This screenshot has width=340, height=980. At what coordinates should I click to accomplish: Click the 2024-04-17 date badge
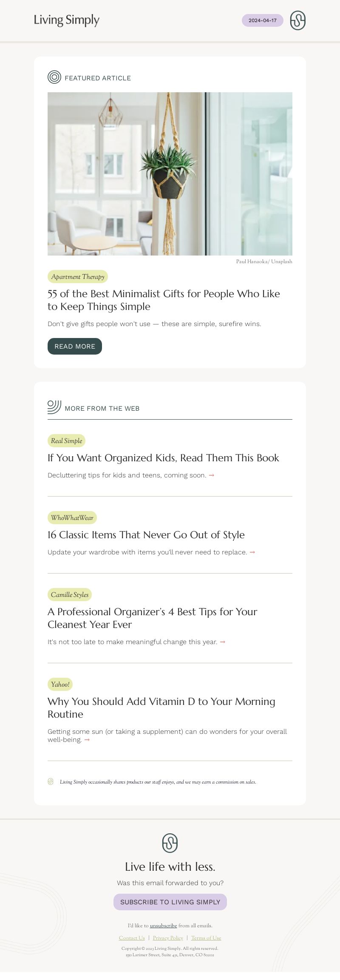tap(263, 20)
